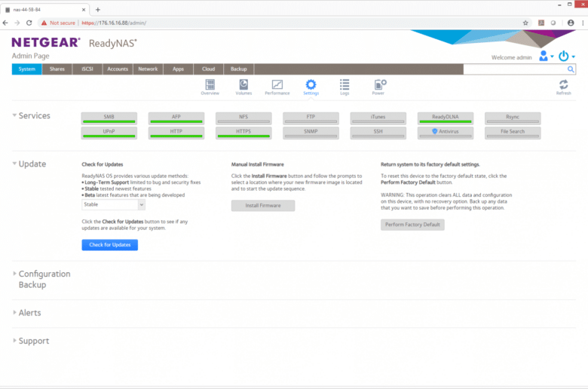Switch to the System tab
This screenshot has width=588, height=389.
[26, 69]
